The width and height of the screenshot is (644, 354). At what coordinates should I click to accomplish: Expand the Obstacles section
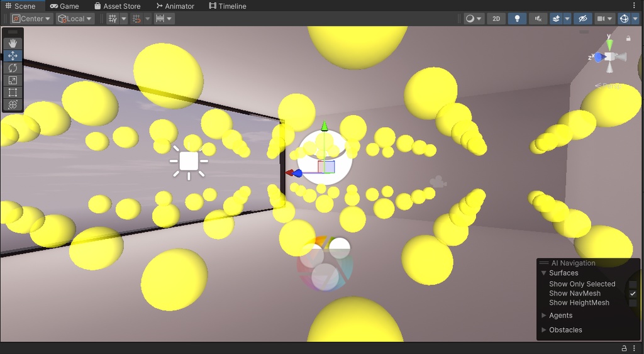544,329
